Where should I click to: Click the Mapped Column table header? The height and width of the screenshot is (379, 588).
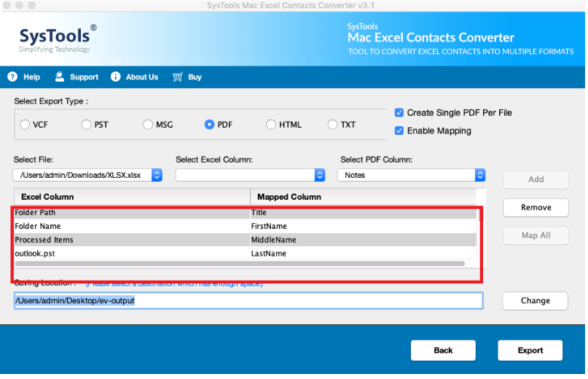(364, 197)
